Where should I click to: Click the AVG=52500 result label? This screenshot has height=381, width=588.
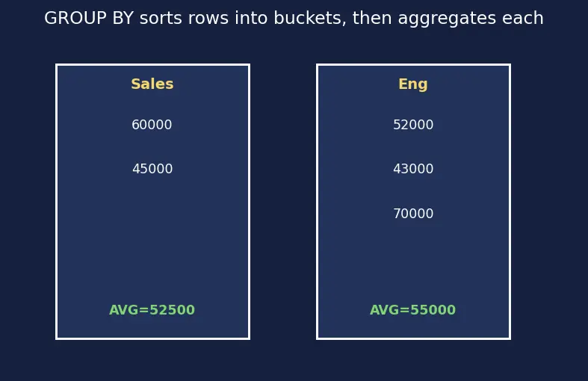[152, 310]
